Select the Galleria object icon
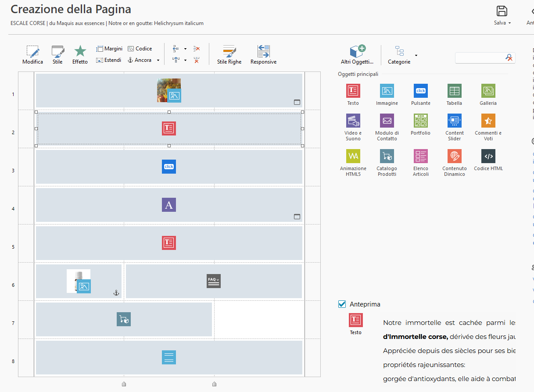This screenshot has height=392, width=534. click(488, 91)
